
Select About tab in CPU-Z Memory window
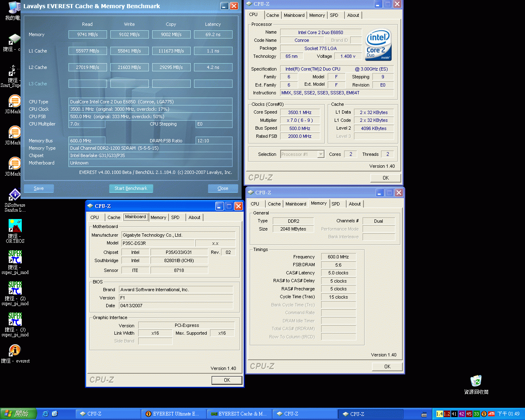pyautogui.click(x=355, y=204)
